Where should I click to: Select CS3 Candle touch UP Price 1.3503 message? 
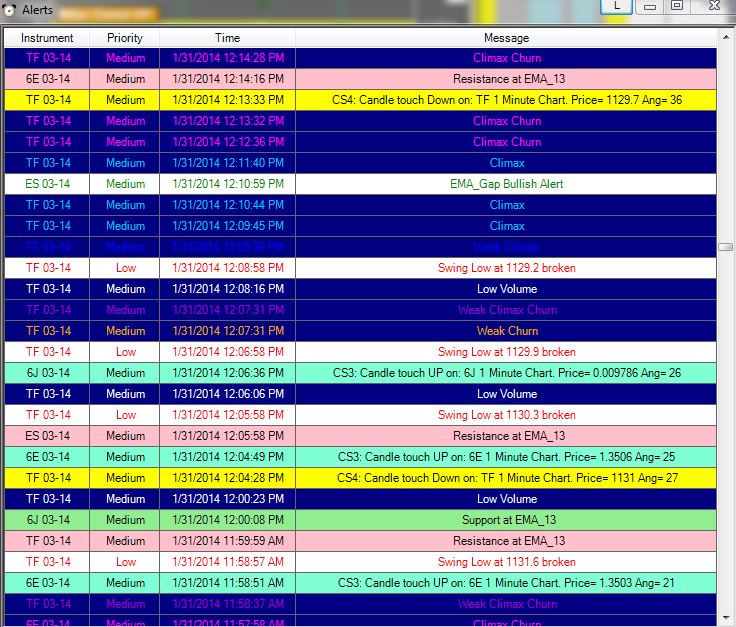(x=507, y=583)
